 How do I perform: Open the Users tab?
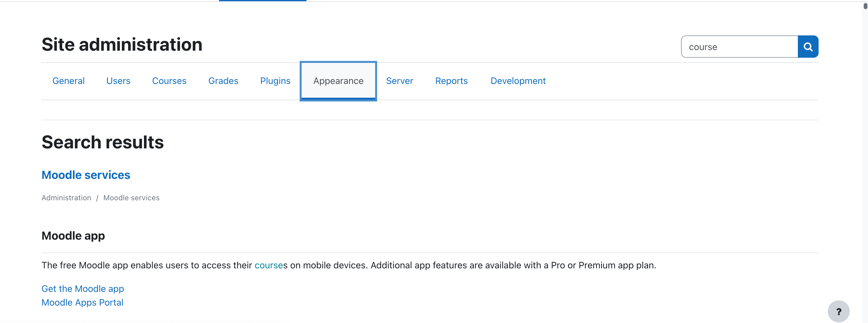pyautogui.click(x=118, y=81)
